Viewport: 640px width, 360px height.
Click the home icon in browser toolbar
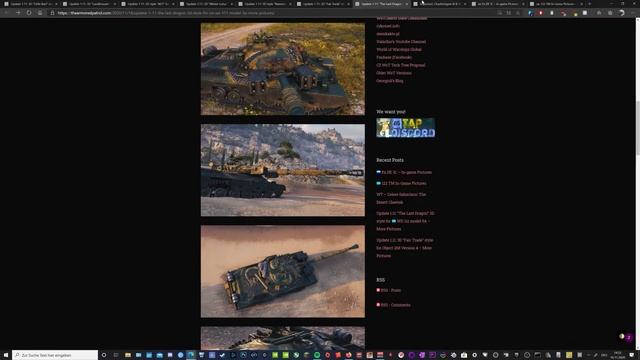point(40,13)
